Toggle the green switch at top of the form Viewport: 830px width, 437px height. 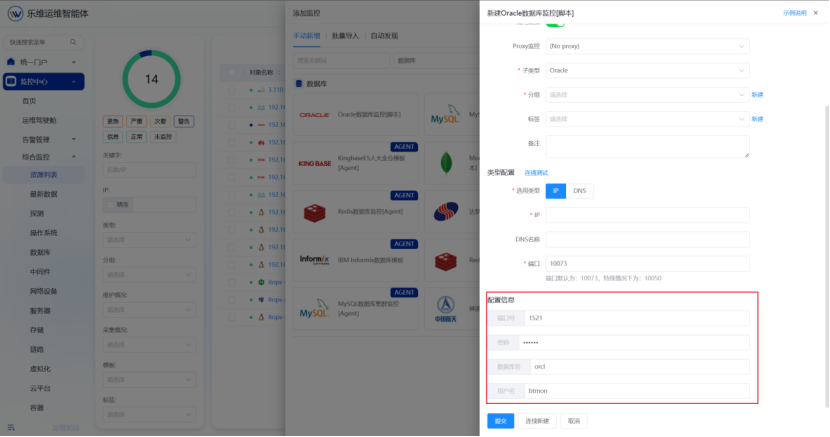pos(555,23)
